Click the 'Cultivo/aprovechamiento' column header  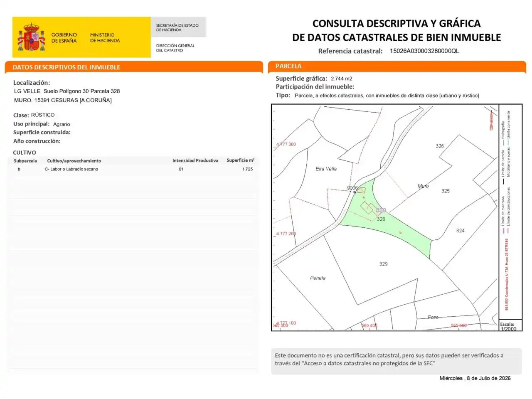74,161
